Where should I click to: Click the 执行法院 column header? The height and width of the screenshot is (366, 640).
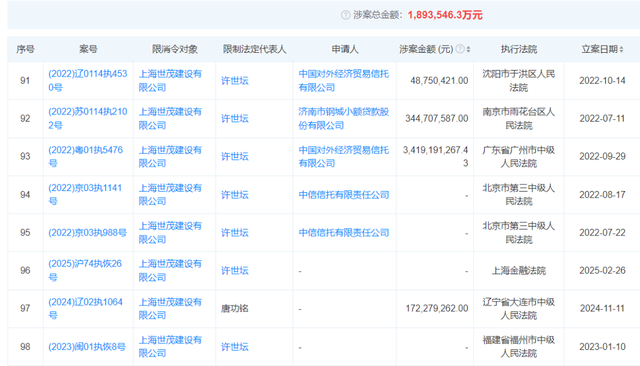(x=519, y=49)
